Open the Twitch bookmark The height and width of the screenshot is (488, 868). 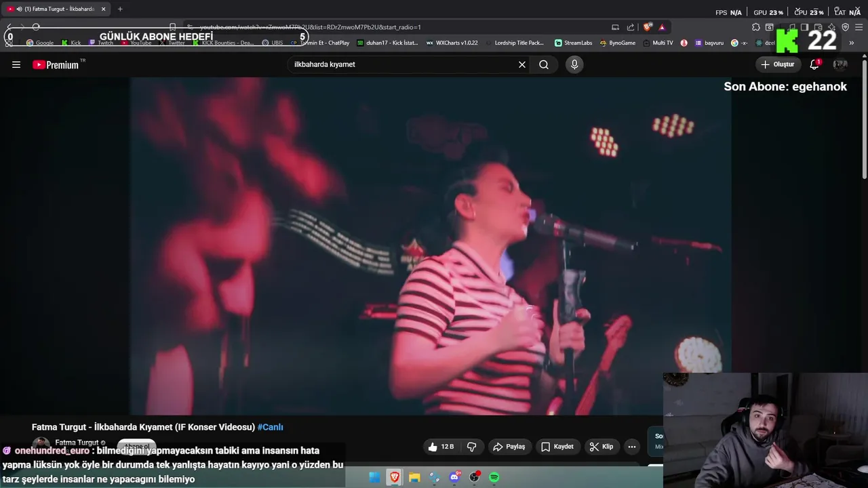[x=101, y=43]
